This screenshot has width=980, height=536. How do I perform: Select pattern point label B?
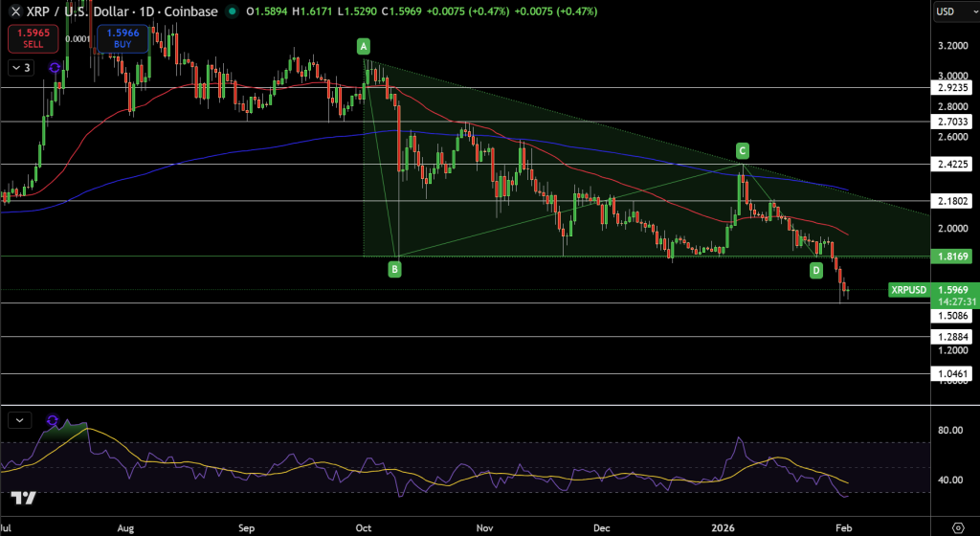(394, 270)
